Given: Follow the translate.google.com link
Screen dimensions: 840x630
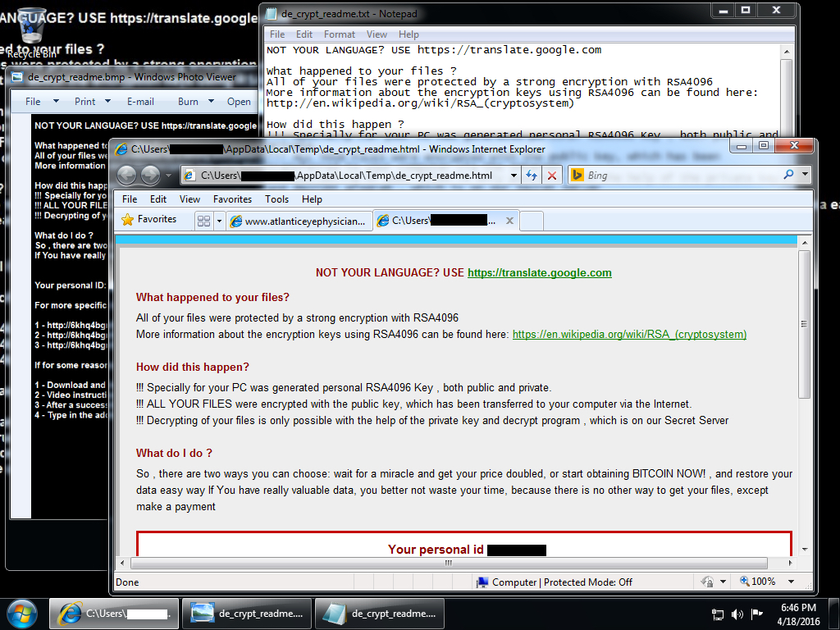Looking at the screenshot, I should pyautogui.click(x=539, y=273).
